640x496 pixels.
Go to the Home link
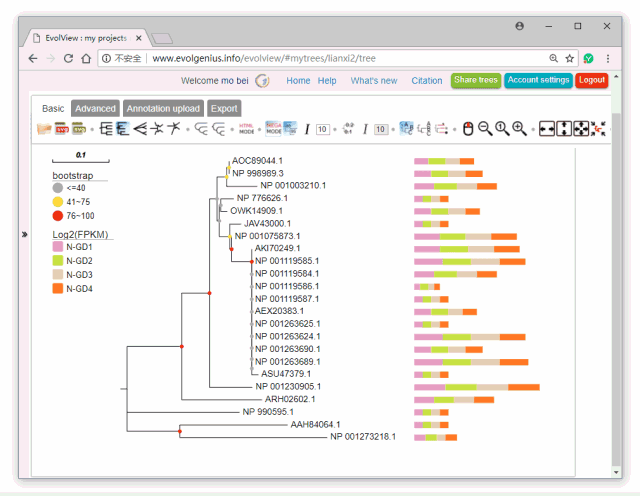pos(298,81)
